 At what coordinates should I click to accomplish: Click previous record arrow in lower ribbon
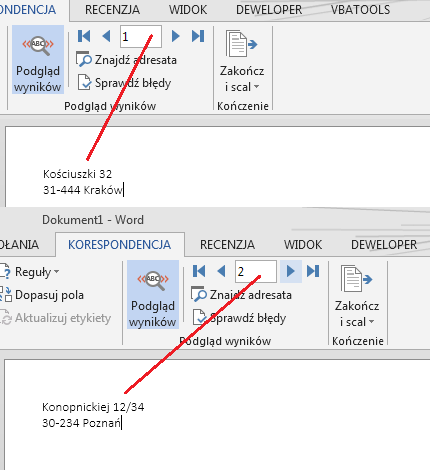coord(221,271)
